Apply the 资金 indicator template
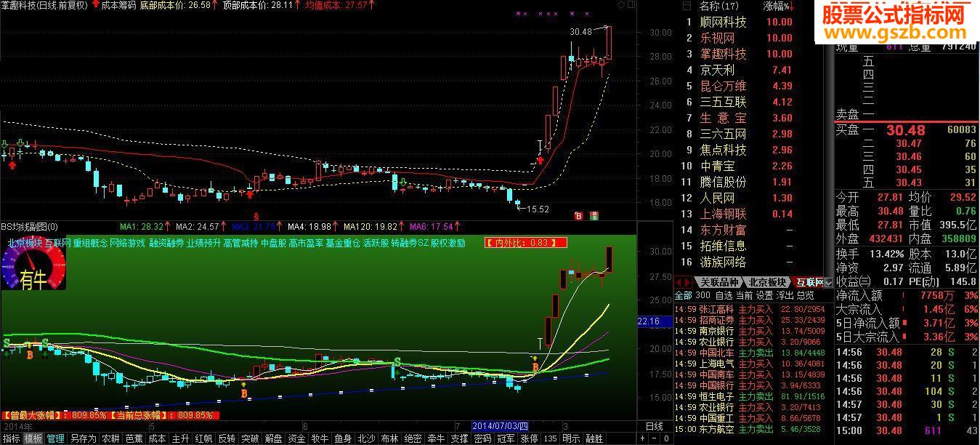This screenshot has width=980, height=445. point(296,439)
